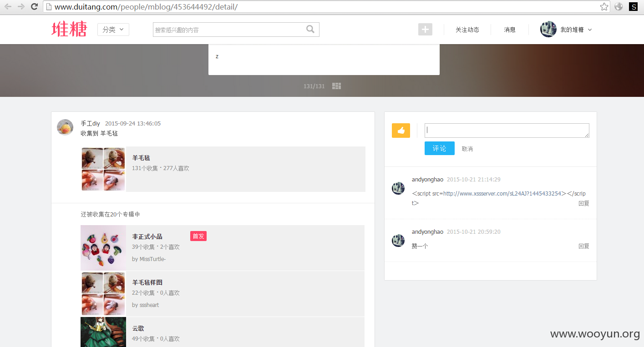Open the 羊毛毡样图 album thumbnail

[103, 294]
